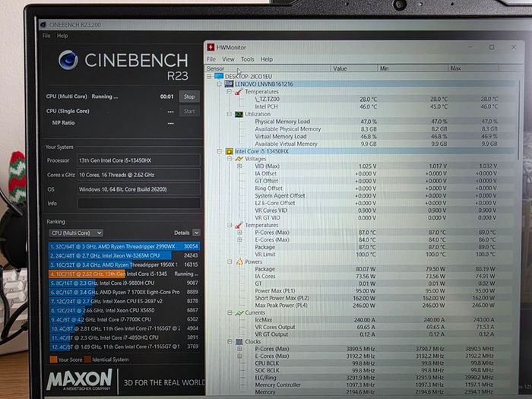
Task: Collapse the LENOVO Temperatures group
Action: pyautogui.click(x=230, y=92)
